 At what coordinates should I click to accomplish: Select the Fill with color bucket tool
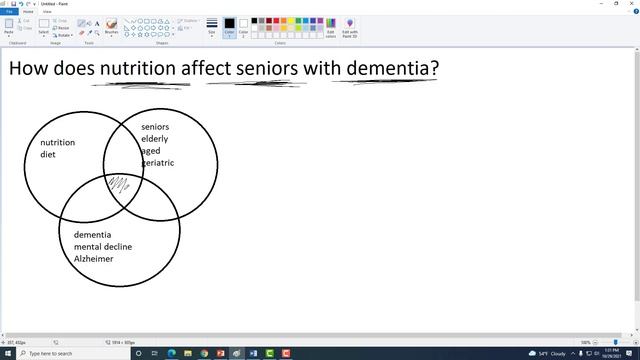tap(89, 23)
